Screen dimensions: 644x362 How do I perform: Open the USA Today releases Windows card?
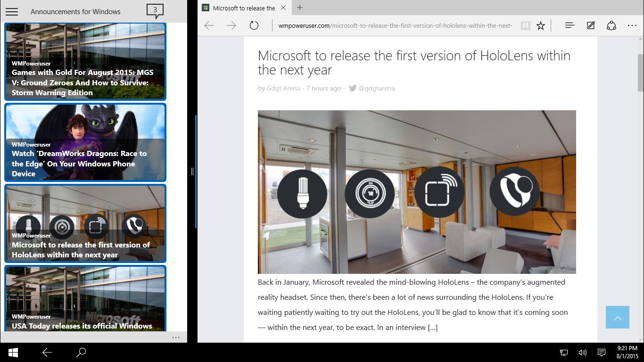point(85,299)
